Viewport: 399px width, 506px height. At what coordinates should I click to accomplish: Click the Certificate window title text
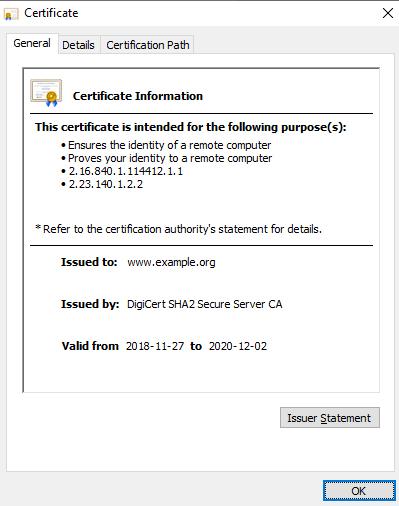pyautogui.click(x=51, y=13)
